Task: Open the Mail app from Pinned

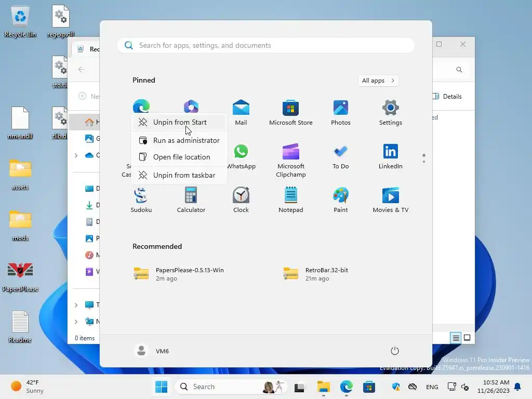Action: (241, 113)
